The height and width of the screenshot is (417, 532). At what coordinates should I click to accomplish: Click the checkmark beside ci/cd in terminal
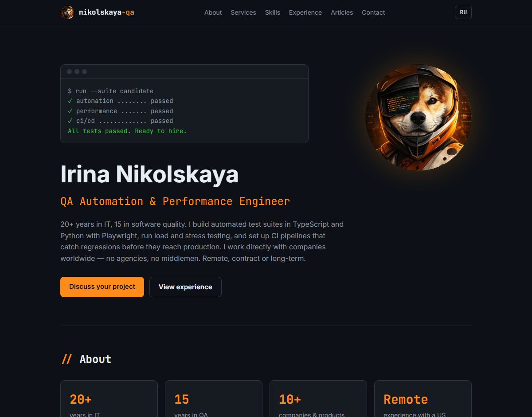point(70,121)
